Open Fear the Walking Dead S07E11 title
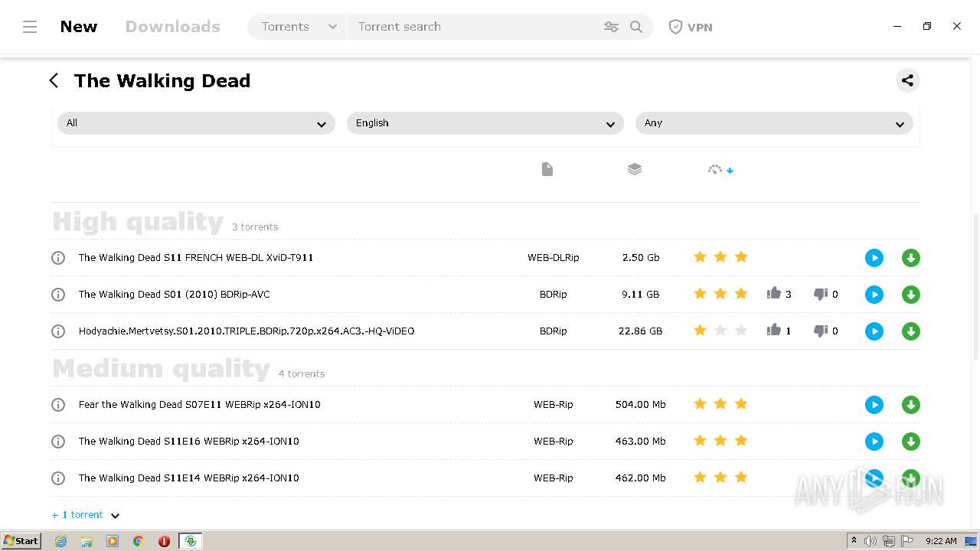Screen dimensions: 980x551 200,405
